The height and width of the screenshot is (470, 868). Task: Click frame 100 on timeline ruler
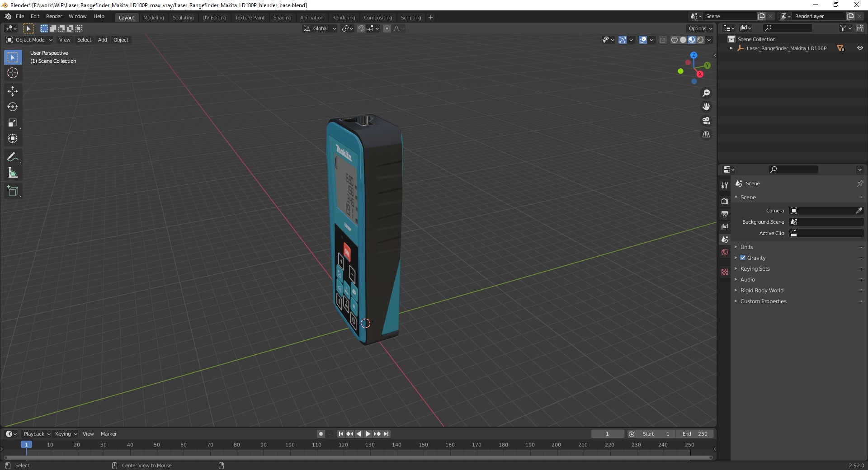click(290, 445)
